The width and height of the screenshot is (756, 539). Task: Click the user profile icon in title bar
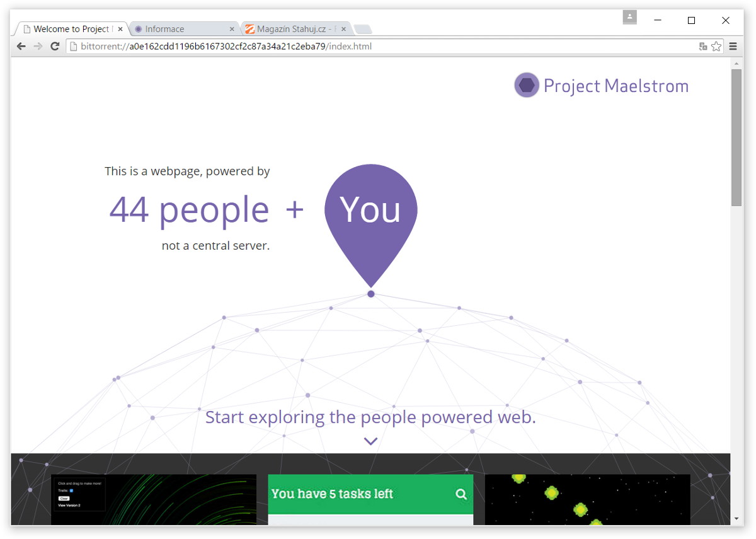pos(629,18)
